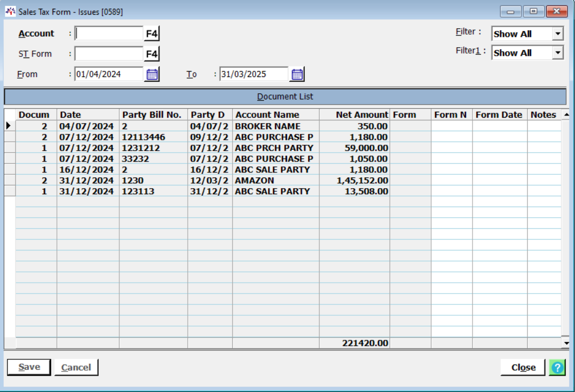Open the green help question mark icon
The height and width of the screenshot is (392, 575).
tap(557, 367)
